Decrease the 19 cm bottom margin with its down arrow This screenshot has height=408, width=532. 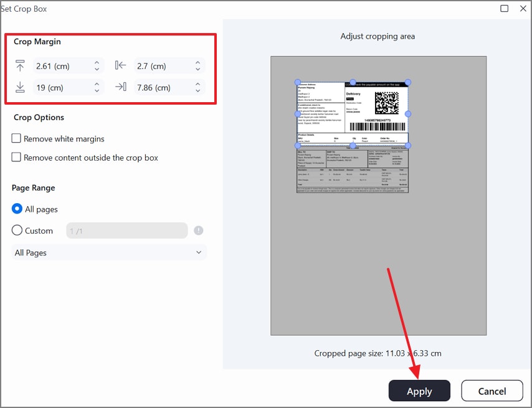97,90
